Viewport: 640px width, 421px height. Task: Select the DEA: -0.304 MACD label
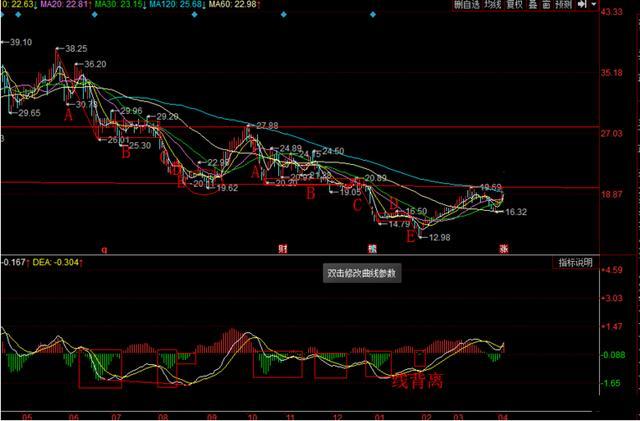(58, 262)
